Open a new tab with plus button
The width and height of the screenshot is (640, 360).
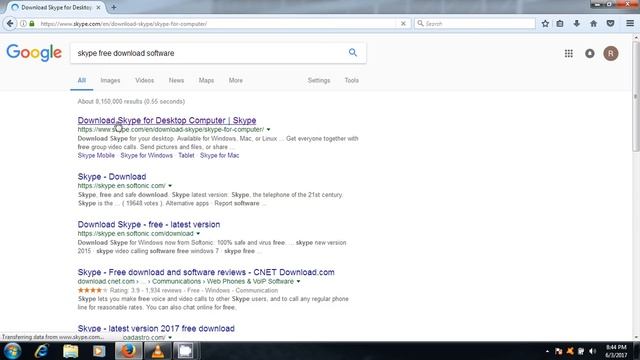tap(113, 7)
